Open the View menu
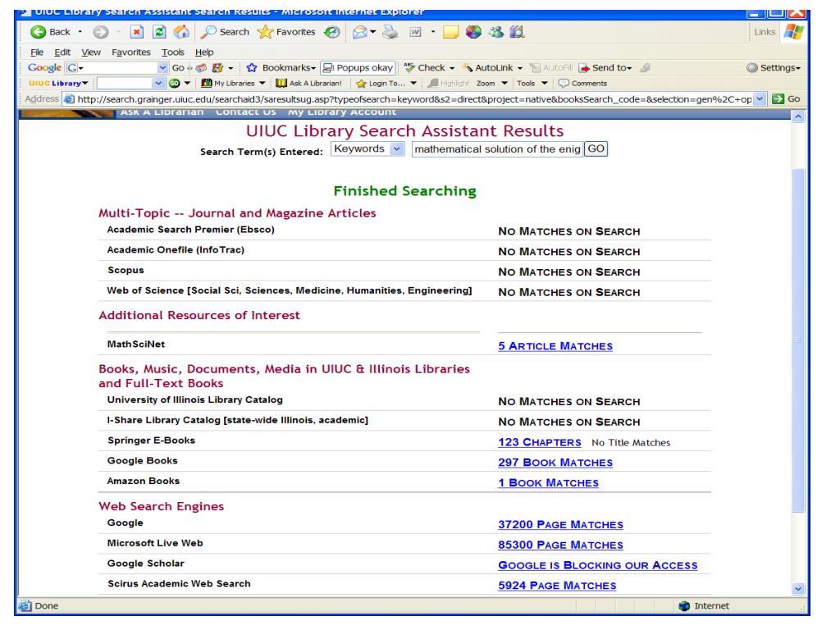Screen dimensions: 840x630 pyautogui.click(x=91, y=52)
